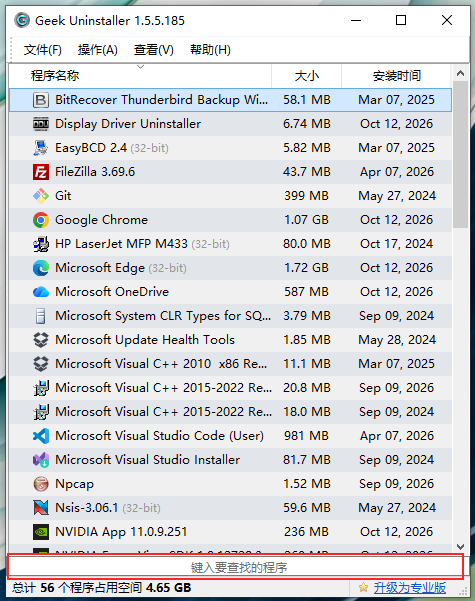475x601 pixels.
Task: Sort by 大小 column header
Action: [306, 76]
